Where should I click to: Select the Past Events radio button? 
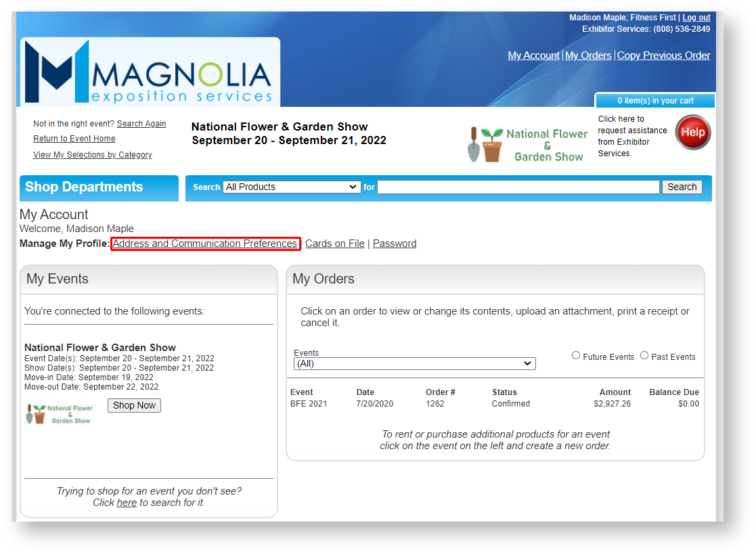pyautogui.click(x=644, y=356)
